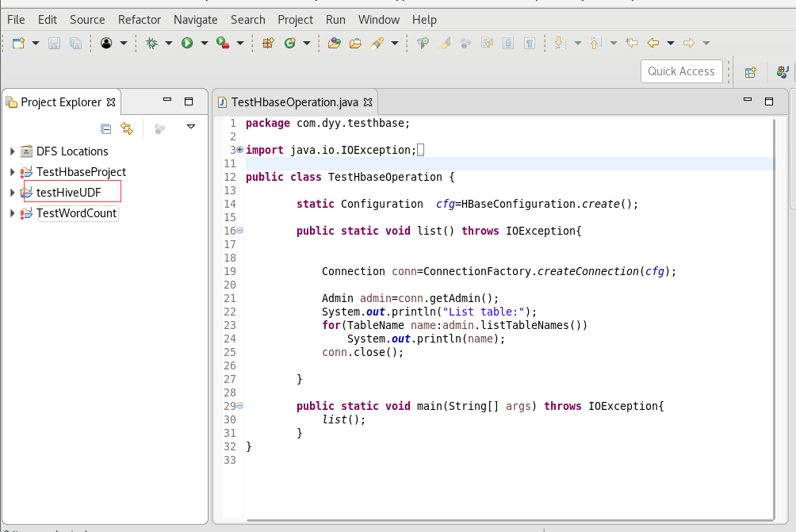
Task: Collapse all projects in Project Explorer
Action: click(105, 128)
